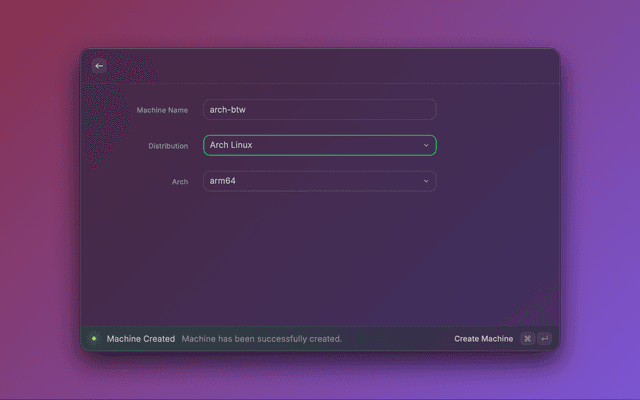Viewport: 640px width, 400px height.
Task: Click the Distribution field label
Action: click(x=168, y=146)
